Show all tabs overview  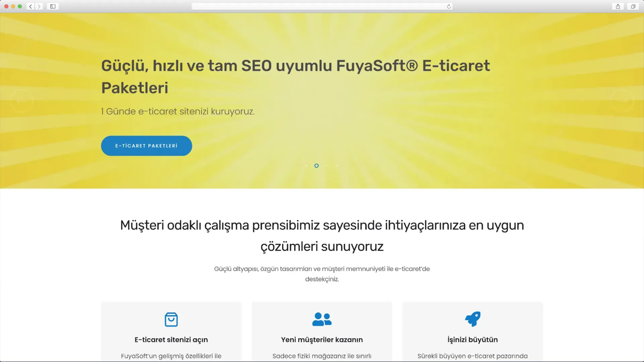[633, 6]
